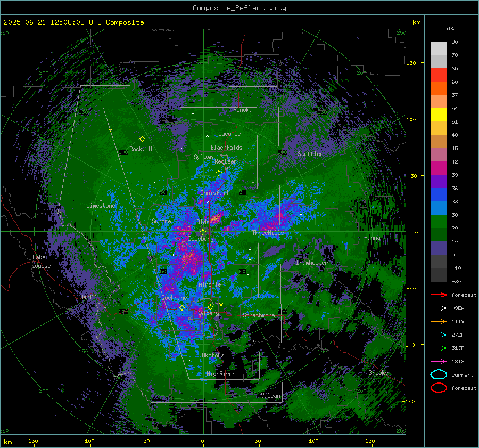Viewport: 479px width, 448px height.
Task: Click the Ponoka town label
Action: 243,110
